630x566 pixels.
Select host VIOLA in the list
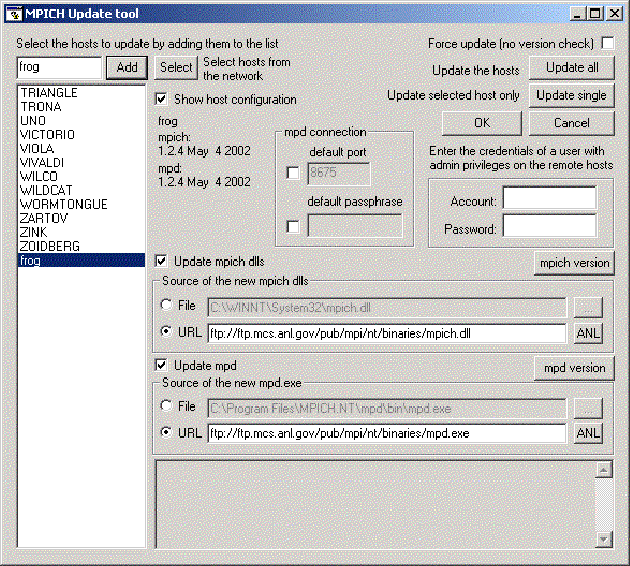point(82,149)
